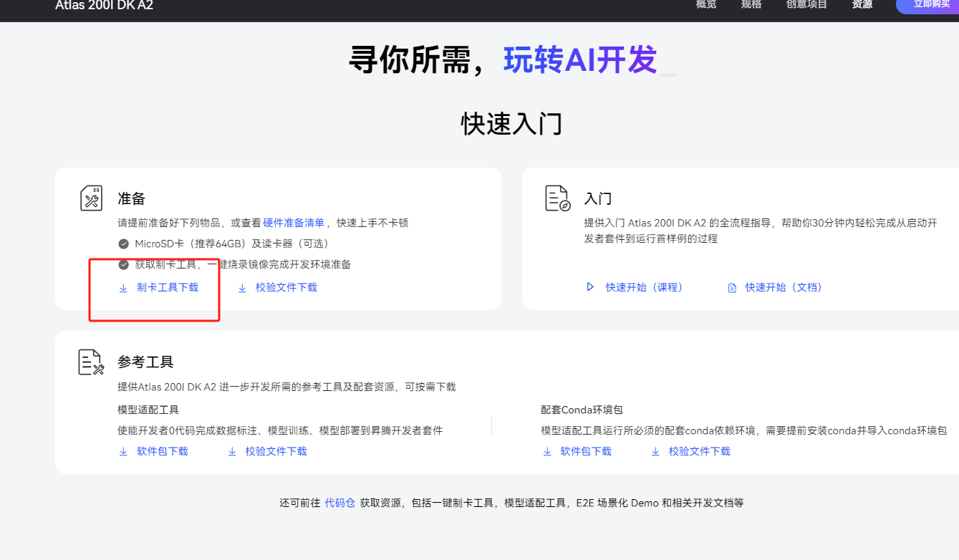Click the document compass icon beside 入门

tap(558, 198)
